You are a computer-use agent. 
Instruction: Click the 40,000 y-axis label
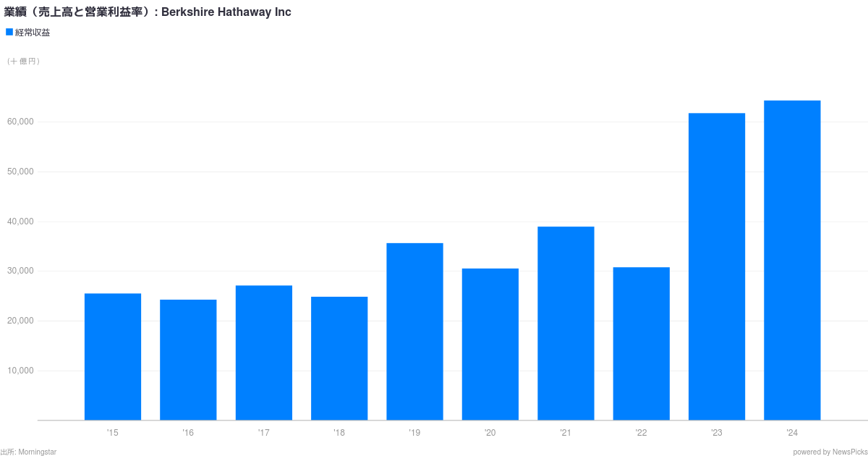pos(20,221)
